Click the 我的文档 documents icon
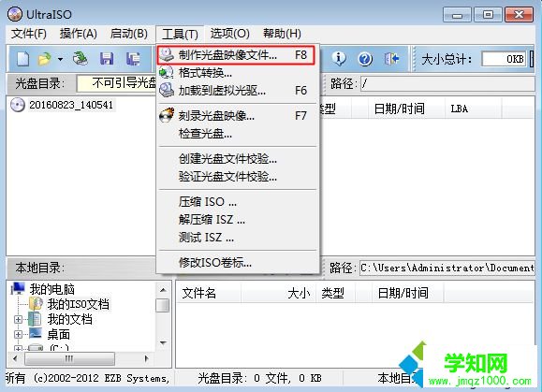Viewport: 542px width, 392px height. pos(35,319)
